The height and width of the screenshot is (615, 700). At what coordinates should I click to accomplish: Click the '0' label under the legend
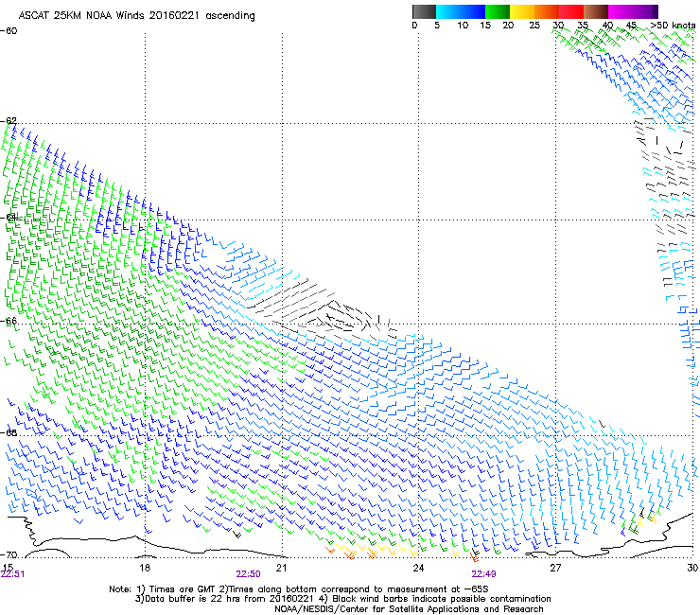coord(414,25)
